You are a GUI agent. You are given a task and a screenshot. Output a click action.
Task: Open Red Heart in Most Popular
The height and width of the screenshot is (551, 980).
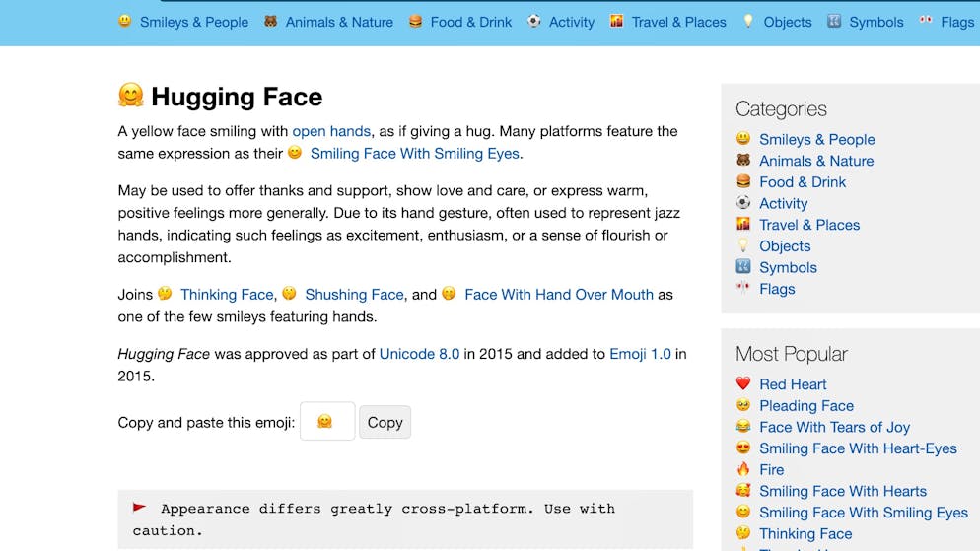pos(793,384)
